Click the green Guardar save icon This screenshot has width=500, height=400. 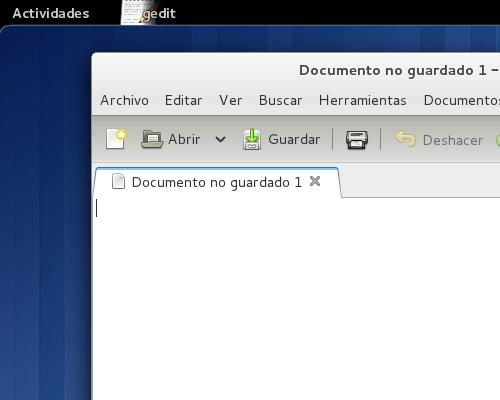252,139
